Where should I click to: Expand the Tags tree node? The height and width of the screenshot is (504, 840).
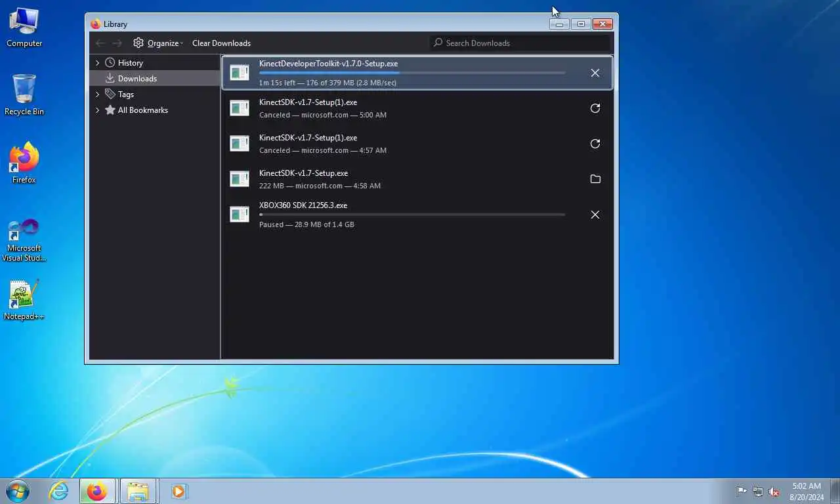pyautogui.click(x=97, y=94)
